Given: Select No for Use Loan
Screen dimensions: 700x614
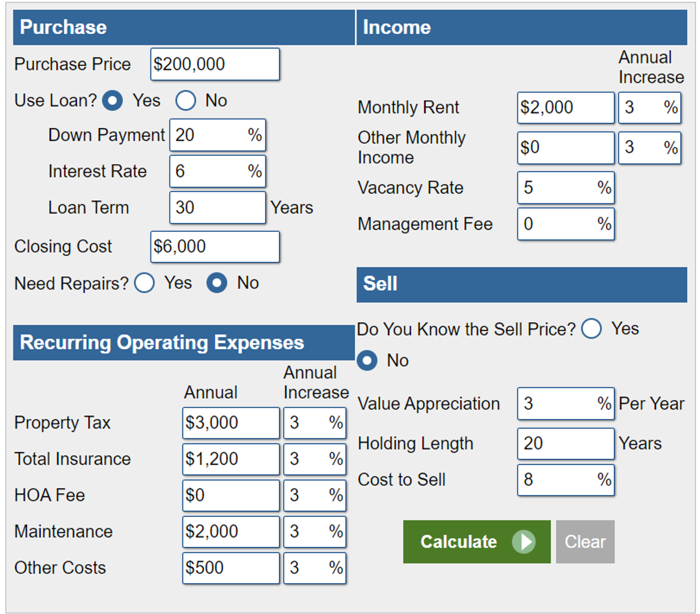Looking at the screenshot, I should pyautogui.click(x=185, y=101).
